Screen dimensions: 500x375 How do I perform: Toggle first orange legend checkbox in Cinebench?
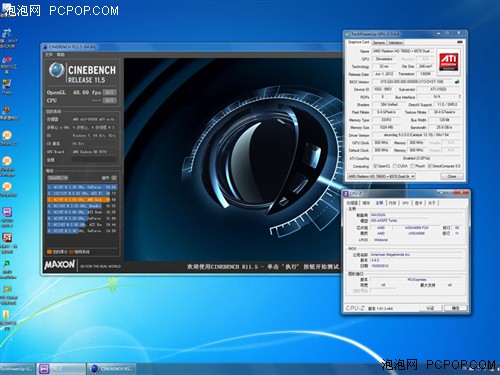[x=49, y=252]
